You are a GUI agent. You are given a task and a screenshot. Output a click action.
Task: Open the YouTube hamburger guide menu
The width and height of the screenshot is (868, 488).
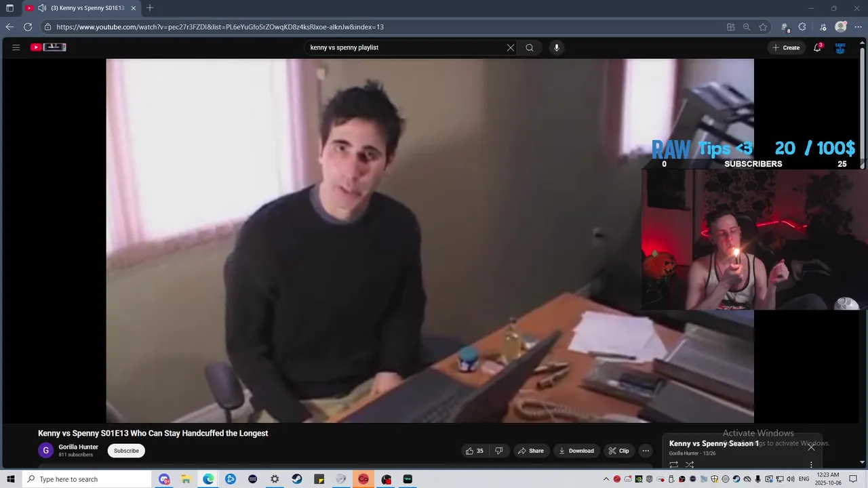pyautogui.click(x=16, y=47)
